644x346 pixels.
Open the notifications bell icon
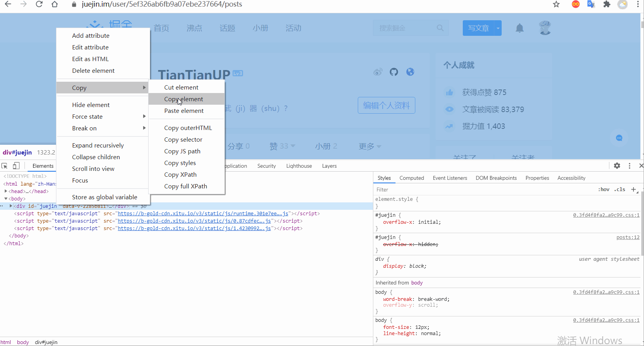(520, 28)
